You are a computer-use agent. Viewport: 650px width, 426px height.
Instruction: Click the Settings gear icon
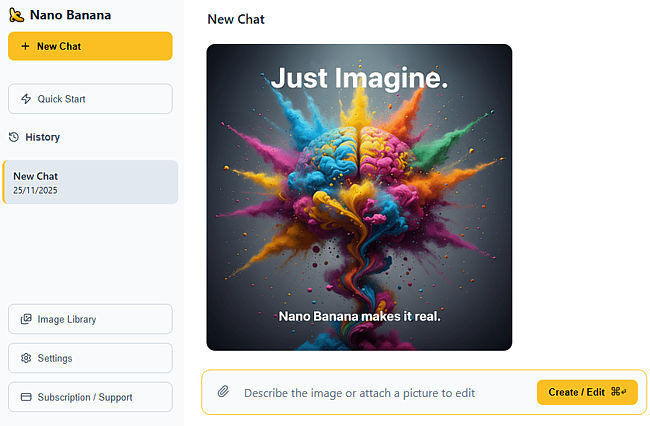[25, 358]
